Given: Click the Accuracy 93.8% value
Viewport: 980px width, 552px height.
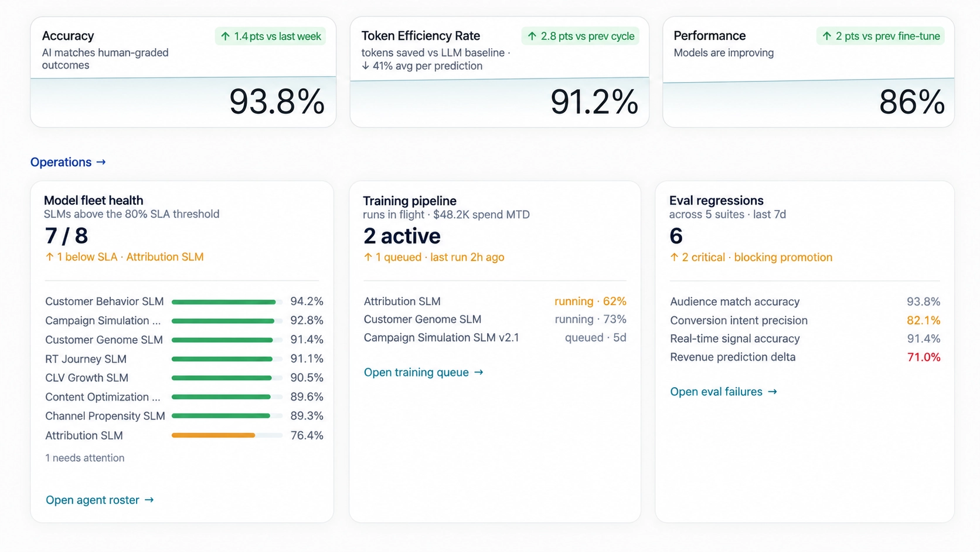Looking at the screenshot, I should tap(277, 101).
